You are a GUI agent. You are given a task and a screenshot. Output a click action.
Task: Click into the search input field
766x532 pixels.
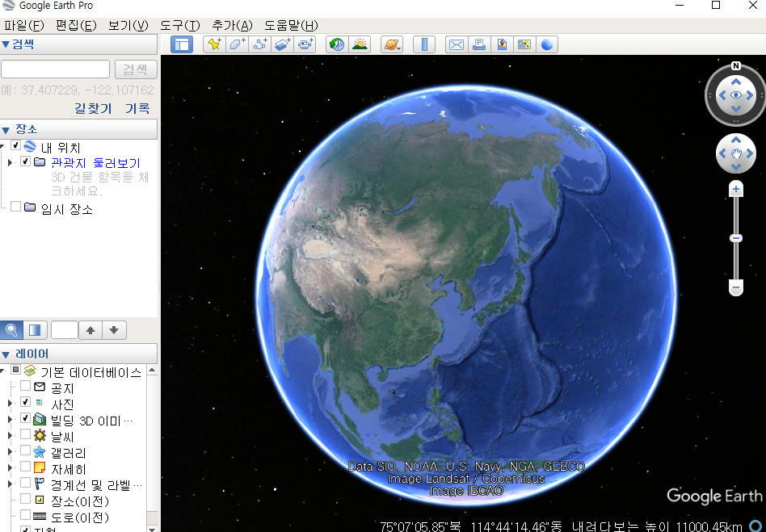[x=55, y=69]
